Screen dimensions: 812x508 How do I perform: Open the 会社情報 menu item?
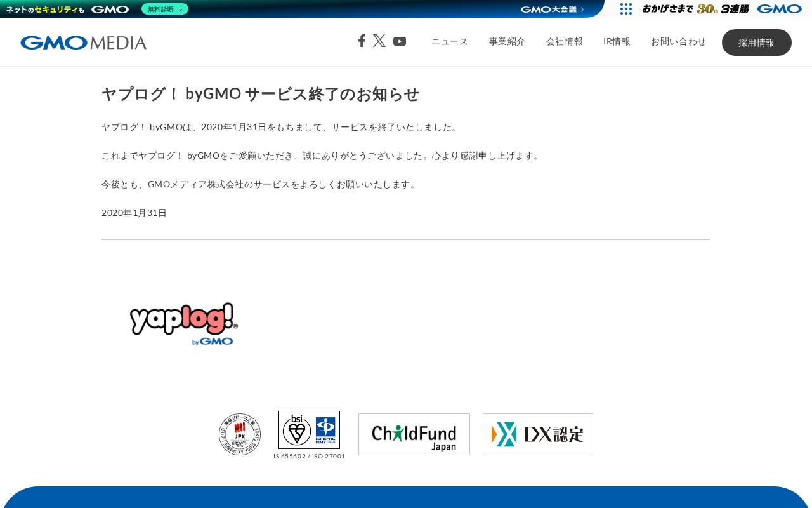(x=565, y=42)
